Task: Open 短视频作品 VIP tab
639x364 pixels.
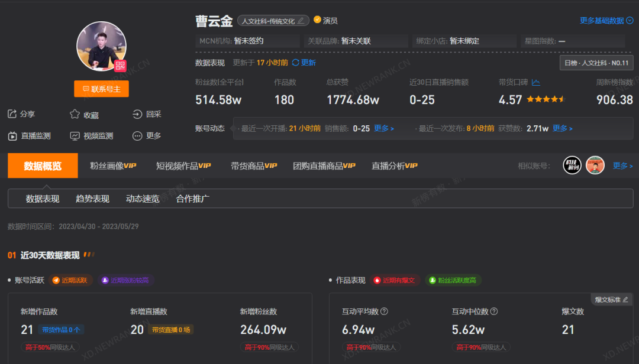Action: click(x=183, y=165)
